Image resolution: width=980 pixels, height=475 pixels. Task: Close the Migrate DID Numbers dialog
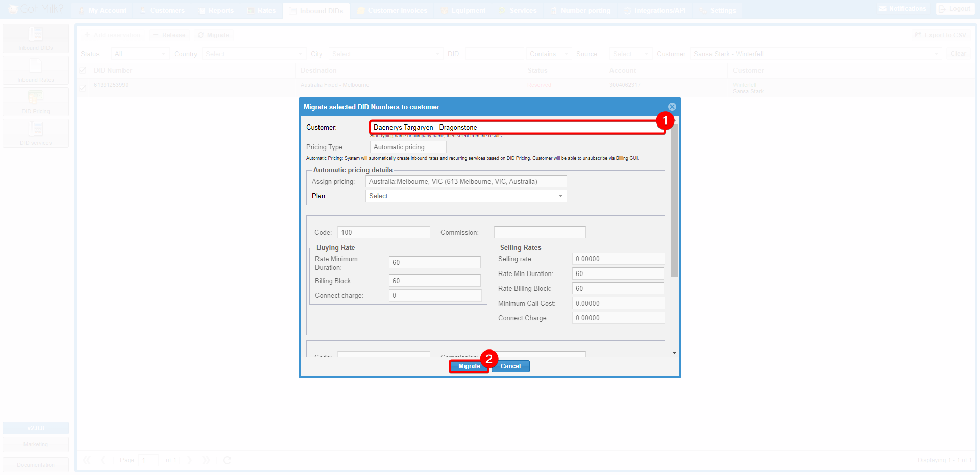click(672, 107)
